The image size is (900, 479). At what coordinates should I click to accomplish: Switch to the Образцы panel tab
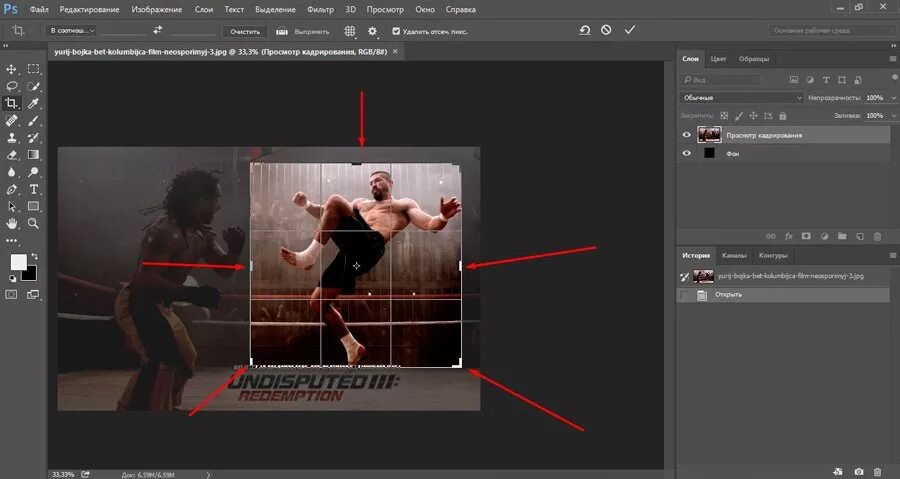tap(754, 59)
